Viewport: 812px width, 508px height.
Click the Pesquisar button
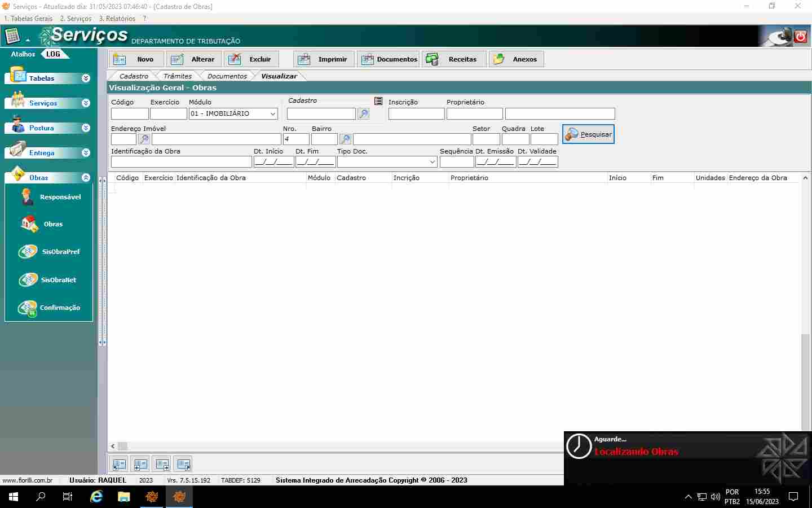[x=588, y=134]
